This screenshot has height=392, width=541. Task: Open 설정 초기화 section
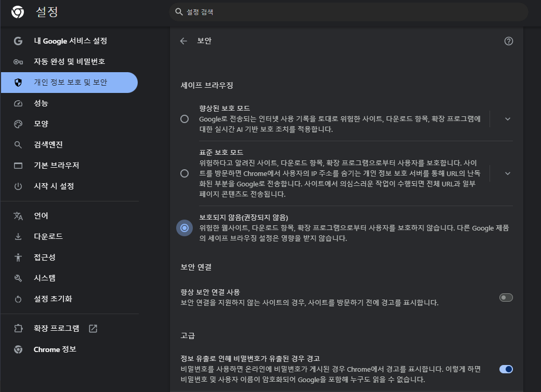click(x=52, y=299)
